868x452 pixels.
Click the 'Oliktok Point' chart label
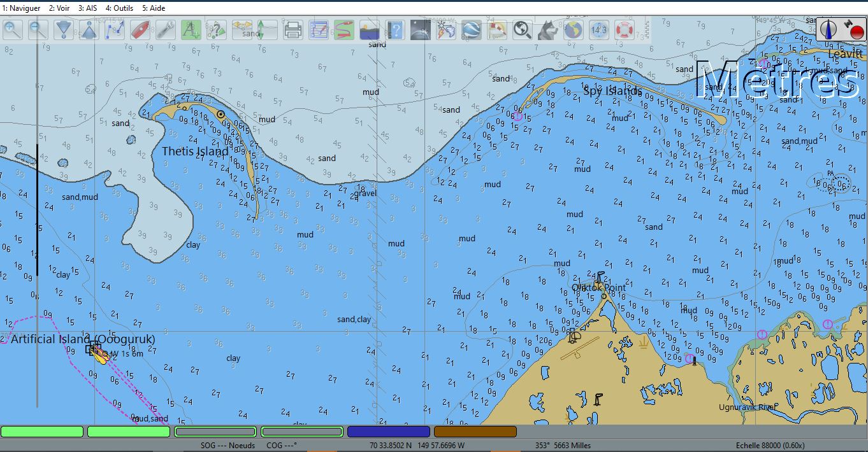(x=598, y=288)
